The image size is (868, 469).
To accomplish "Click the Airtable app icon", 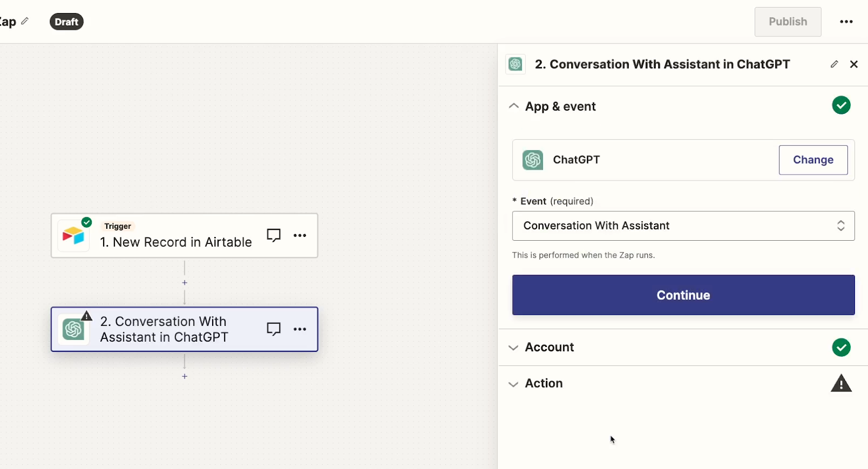I will pos(73,236).
